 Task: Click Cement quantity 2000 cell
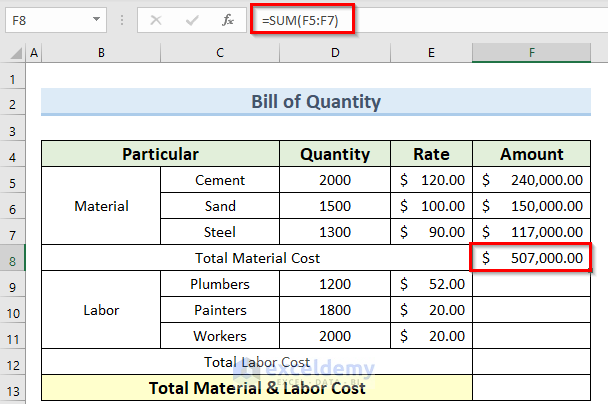point(335,180)
